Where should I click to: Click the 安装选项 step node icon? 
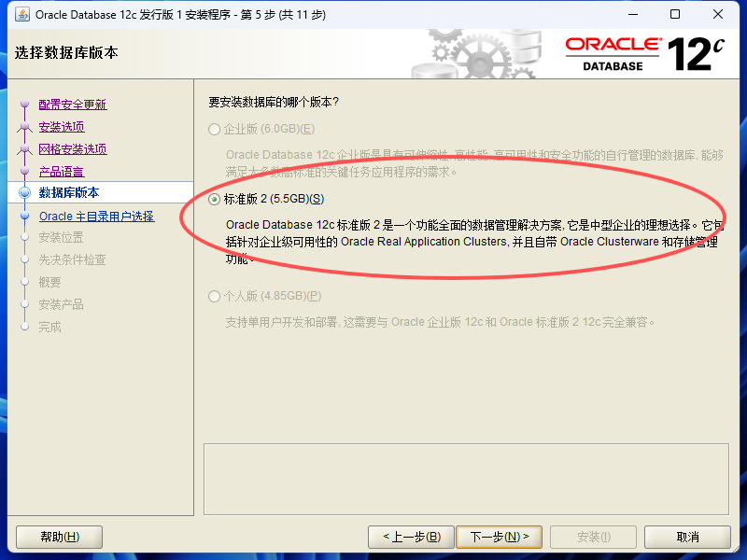click(25, 127)
